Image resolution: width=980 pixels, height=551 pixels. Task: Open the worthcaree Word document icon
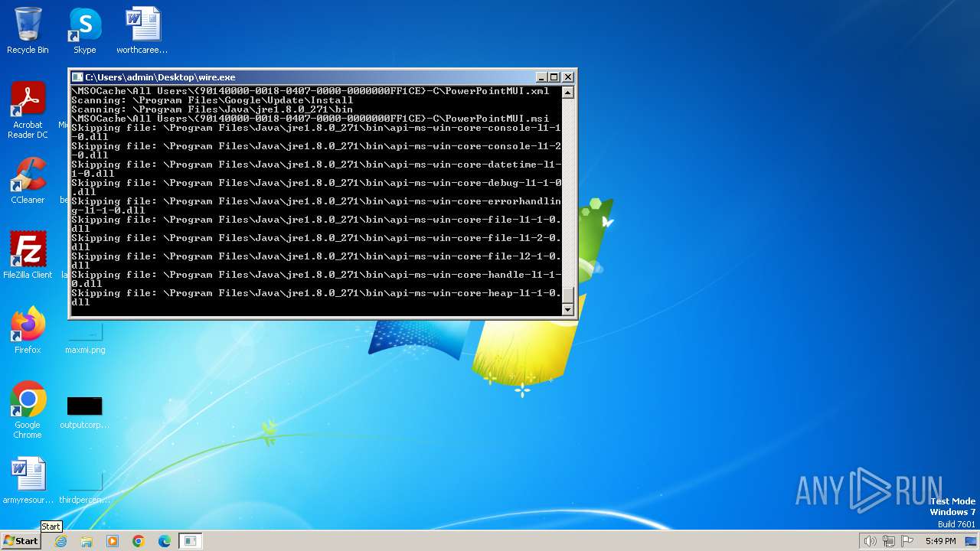point(142,31)
